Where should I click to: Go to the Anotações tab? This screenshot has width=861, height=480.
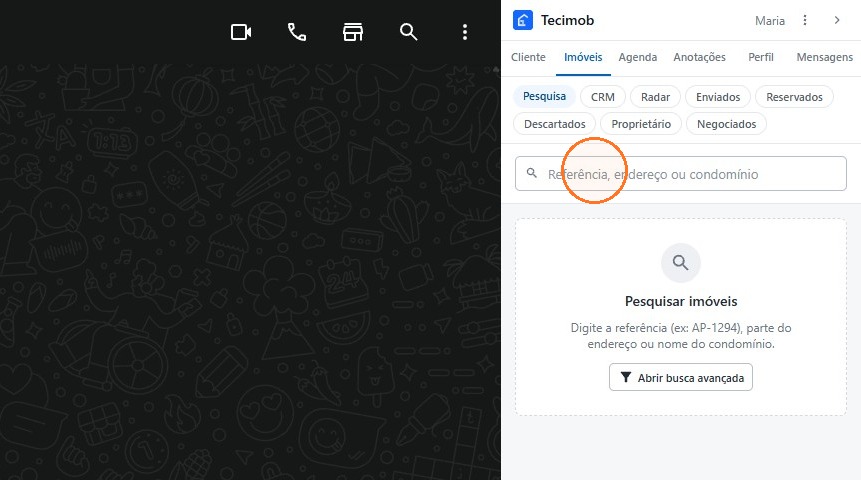(x=700, y=57)
